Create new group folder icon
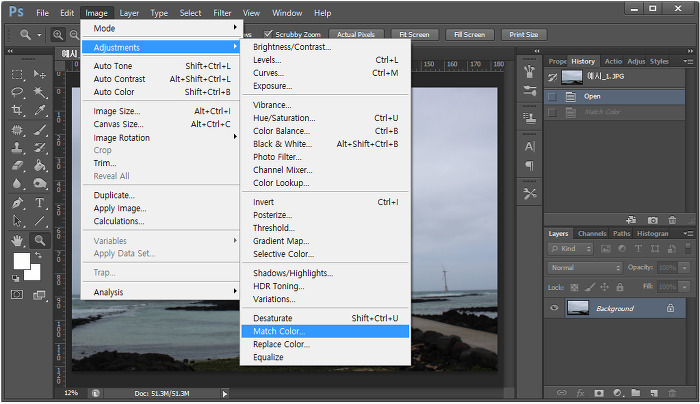Viewport: 700px width, 404px height. click(636, 393)
